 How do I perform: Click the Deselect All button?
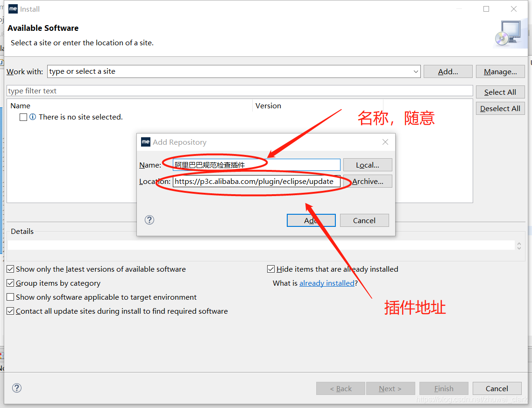click(x=500, y=108)
